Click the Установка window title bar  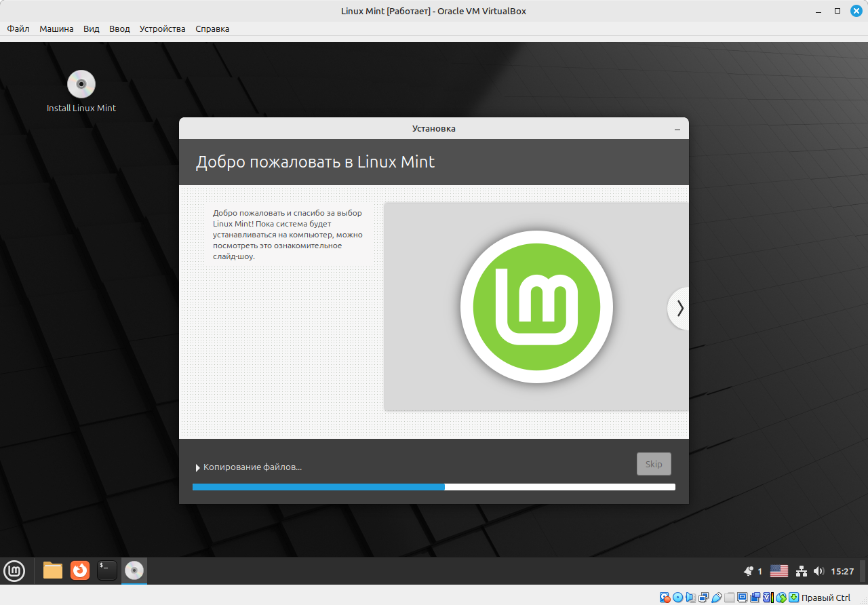(x=434, y=128)
